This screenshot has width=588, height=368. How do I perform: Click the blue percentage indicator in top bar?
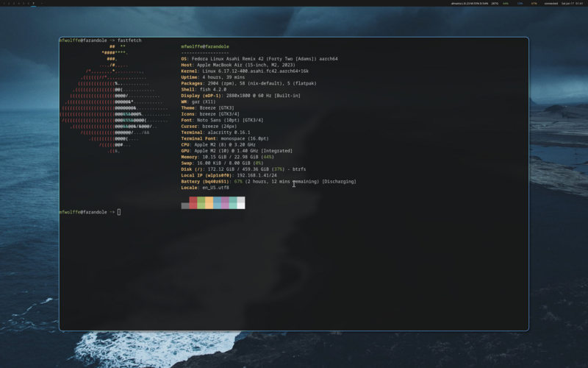(520, 4)
